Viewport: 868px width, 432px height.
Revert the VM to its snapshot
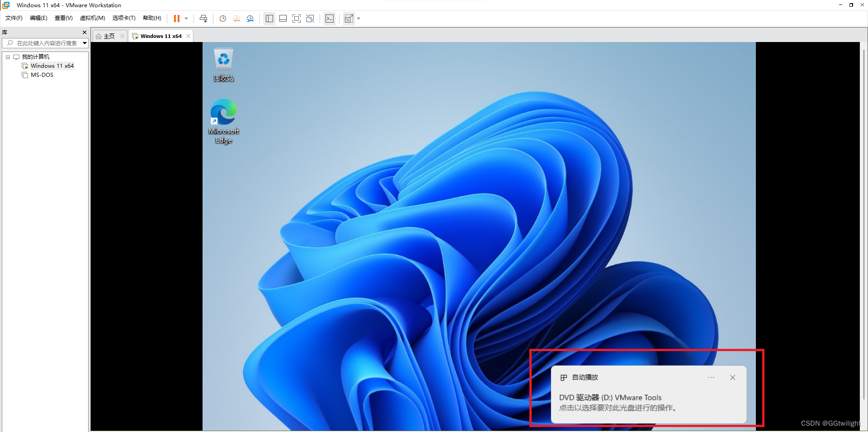(236, 19)
